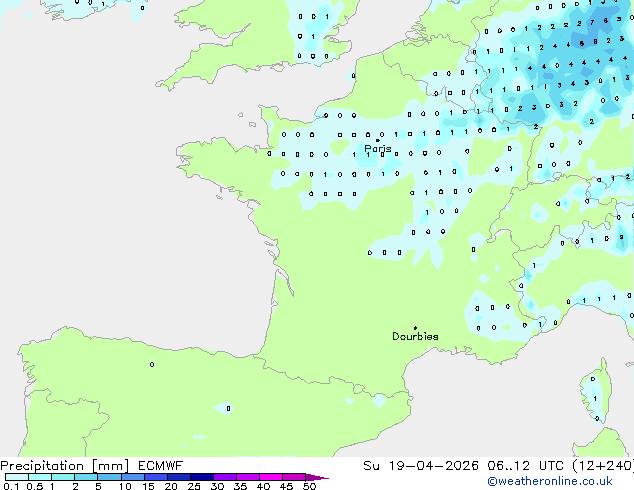The width and height of the screenshot is (634, 490).
Task: Click the Dourbies location label
Action: pos(415,336)
